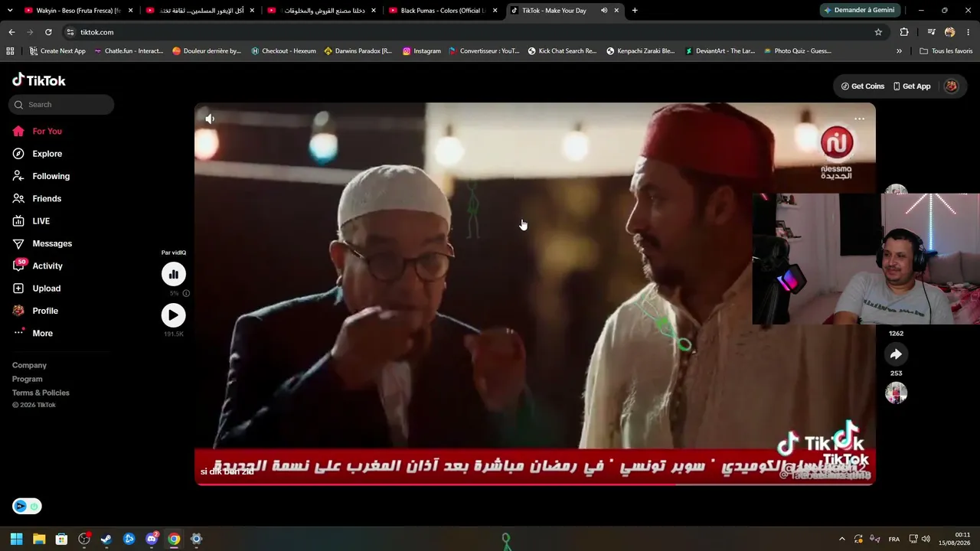The width and height of the screenshot is (980, 551).
Task: Close the Black Pumas - Colors tab
Action: [495, 11]
